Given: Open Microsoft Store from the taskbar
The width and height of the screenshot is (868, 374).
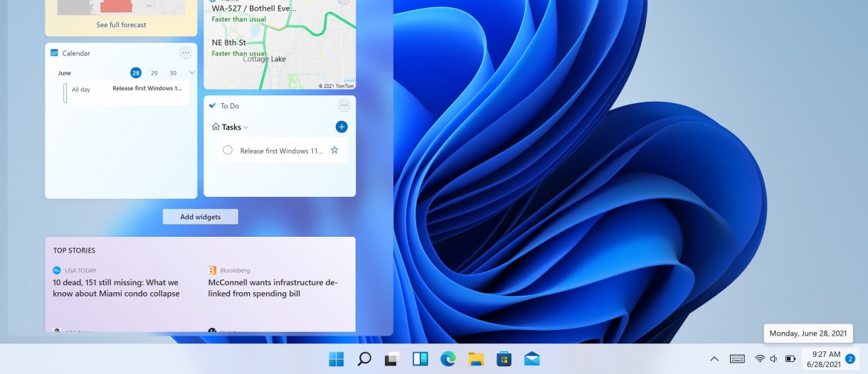Looking at the screenshot, I should click(504, 359).
